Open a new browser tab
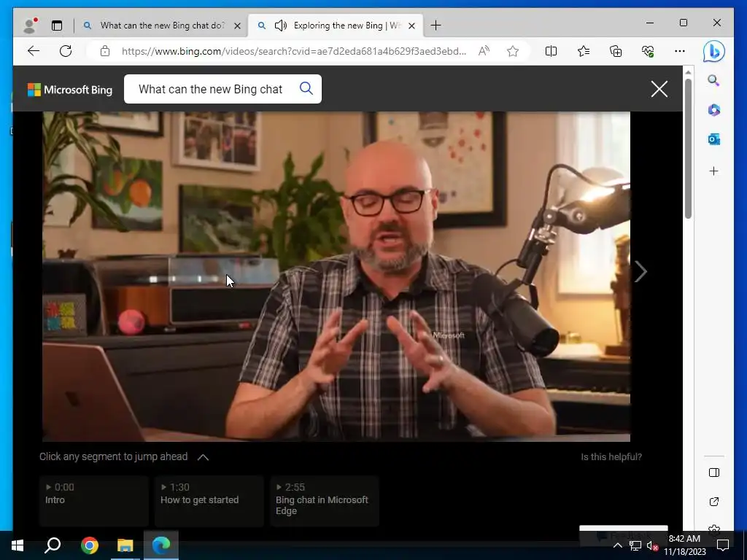 point(436,26)
